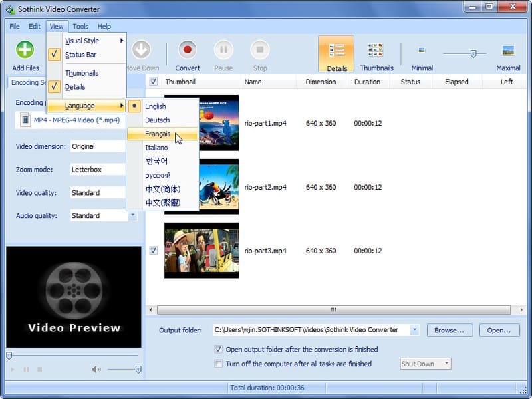
Task: Open the Tools menu
Action: point(80,26)
